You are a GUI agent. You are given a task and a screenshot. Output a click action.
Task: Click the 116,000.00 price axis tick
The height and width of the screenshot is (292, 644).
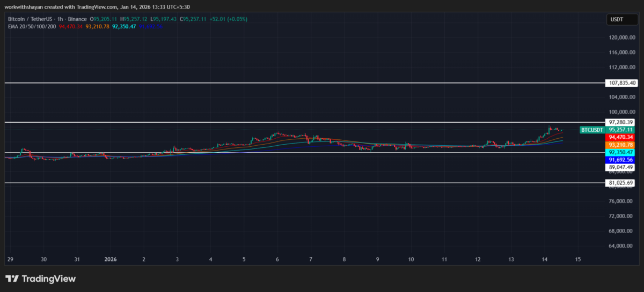[622, 53]
